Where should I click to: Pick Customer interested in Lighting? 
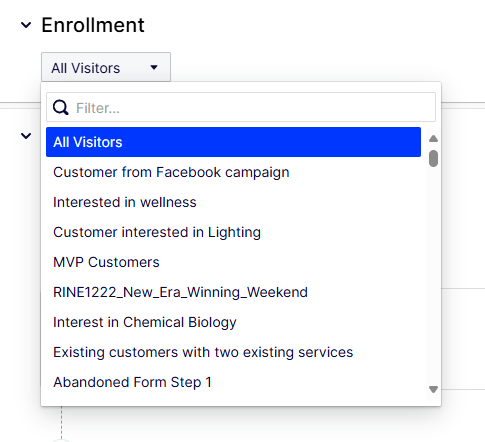click(x=233, y=232)
